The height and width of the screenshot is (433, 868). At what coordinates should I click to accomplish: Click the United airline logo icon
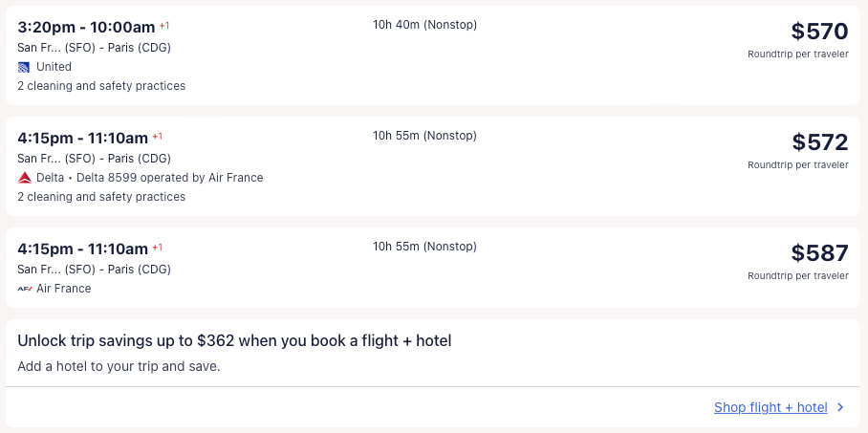pos(25,67)
